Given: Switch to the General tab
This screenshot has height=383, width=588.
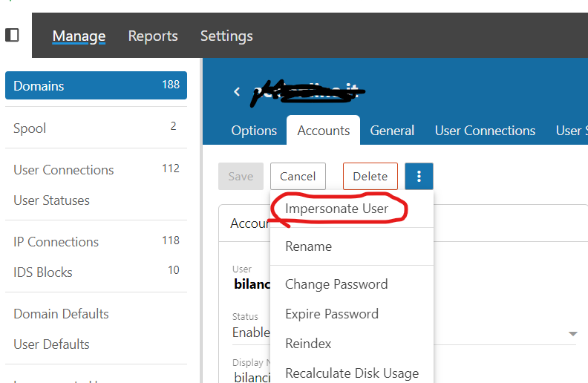Looking at the screenshot, I should coord(392,131).
